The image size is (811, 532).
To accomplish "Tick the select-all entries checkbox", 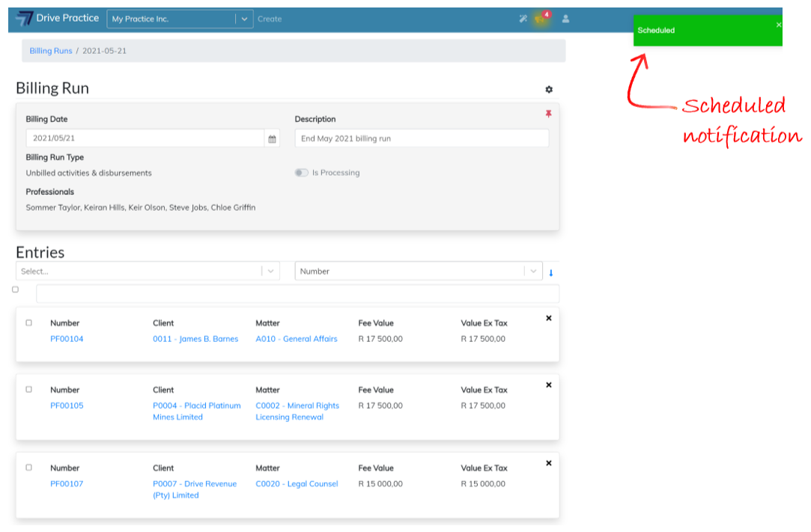I will (x=16, y=290).
